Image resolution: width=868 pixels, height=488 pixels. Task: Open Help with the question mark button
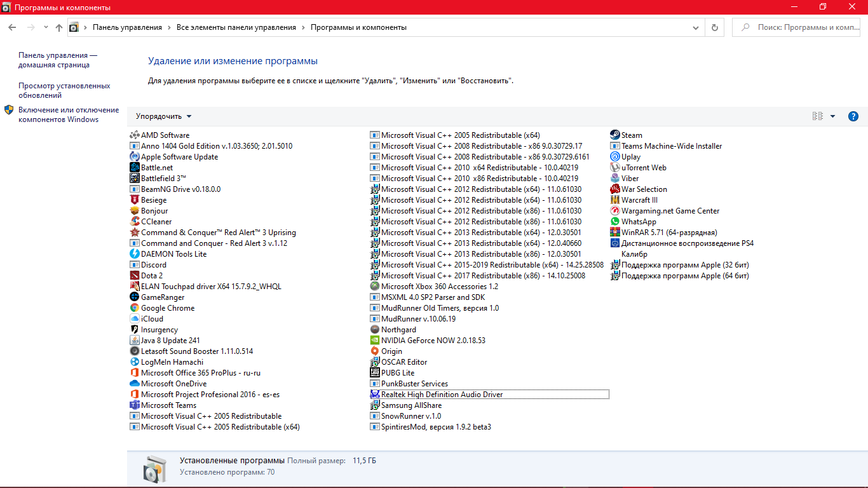[853, 116]
